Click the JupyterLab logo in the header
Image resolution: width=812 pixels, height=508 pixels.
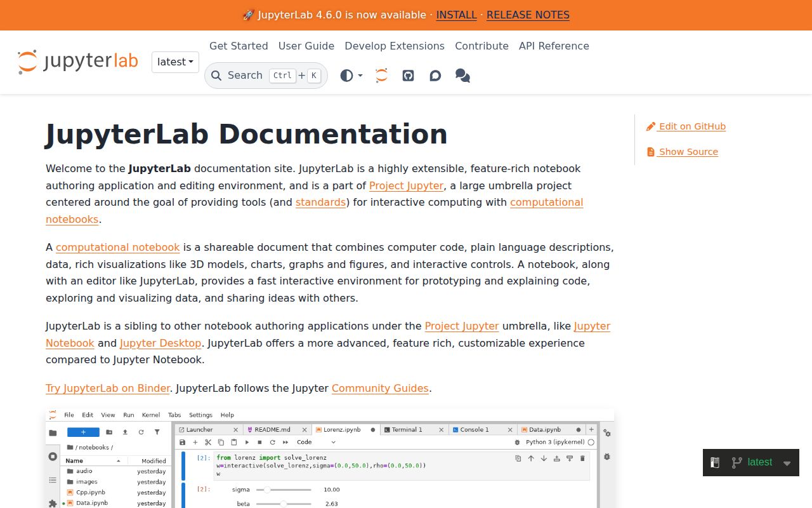click(x=78, y=62)
